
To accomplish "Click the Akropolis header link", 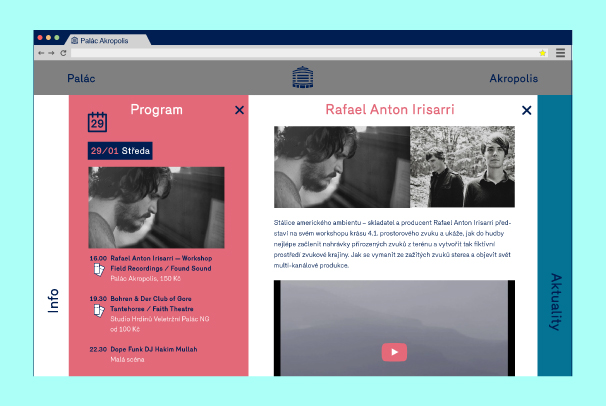I will click(x=513, y=78).
